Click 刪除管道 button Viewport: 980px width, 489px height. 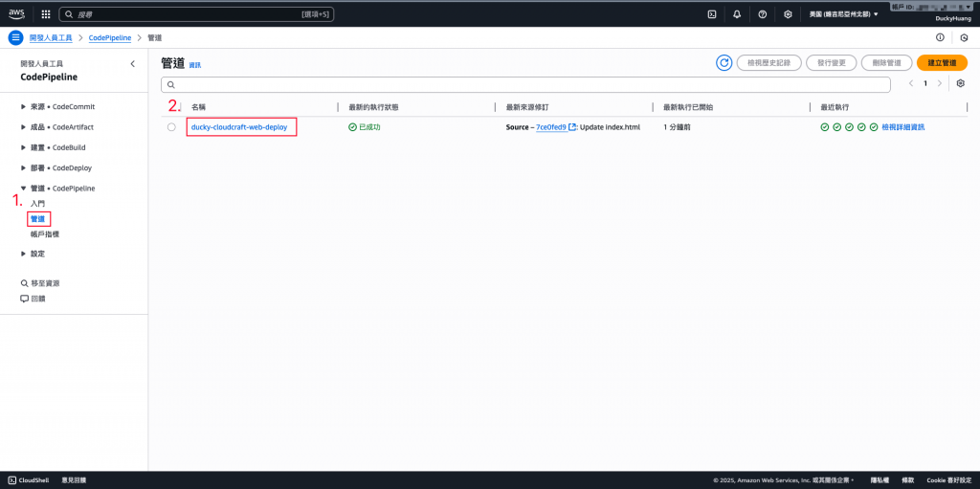click(886, 62)
